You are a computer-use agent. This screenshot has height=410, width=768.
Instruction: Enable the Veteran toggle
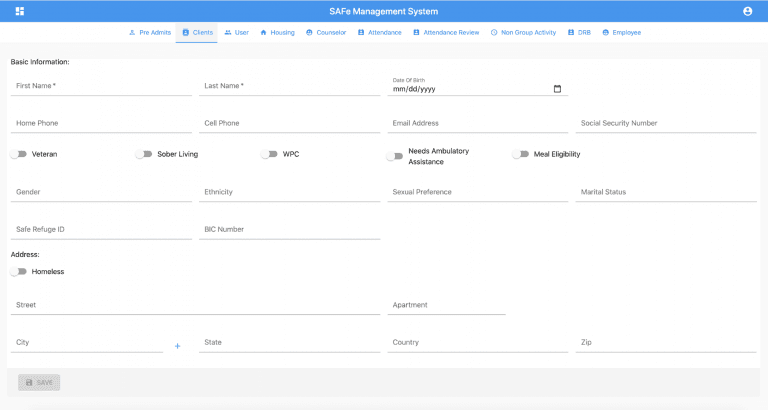(19, 154)
